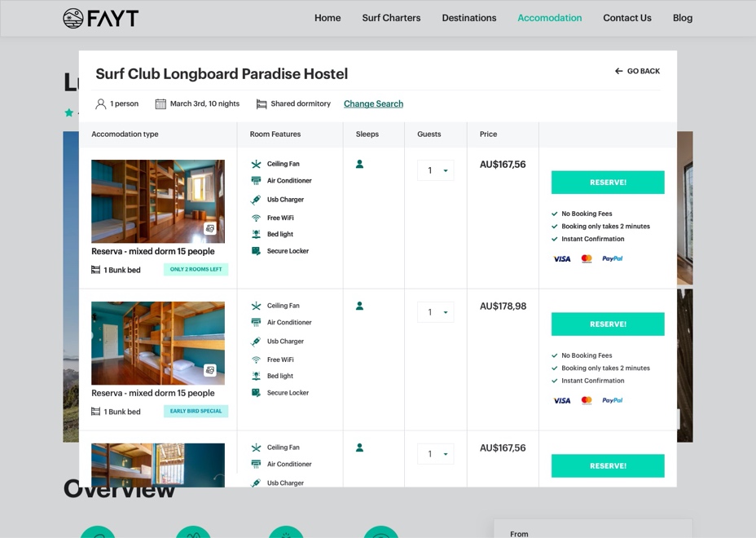Click the hostel title heading

(x=222, y=74)
